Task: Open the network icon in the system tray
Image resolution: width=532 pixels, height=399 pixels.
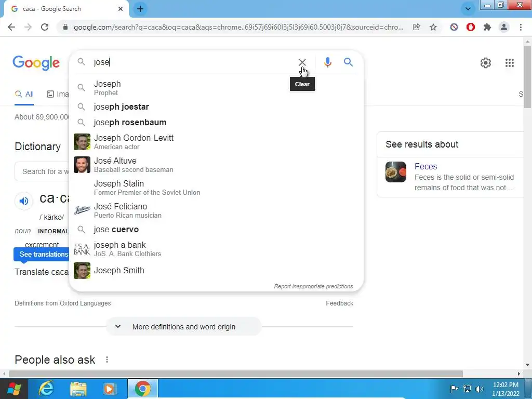Action: [467, 389]
